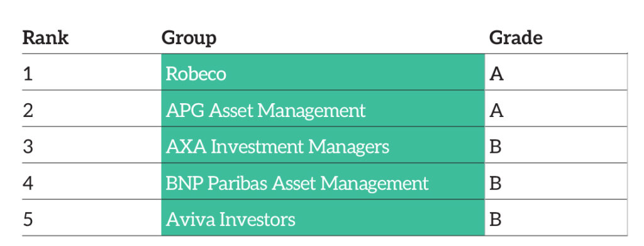Click rank number 2
Image resolution: width=644 pixels, height=246 pixels.
pyautogui.click(x=28, y=111)
